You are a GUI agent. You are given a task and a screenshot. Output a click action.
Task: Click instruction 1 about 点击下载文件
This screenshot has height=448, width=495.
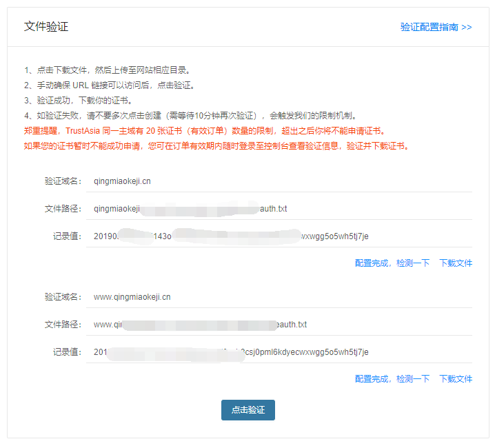pos(108,70)
